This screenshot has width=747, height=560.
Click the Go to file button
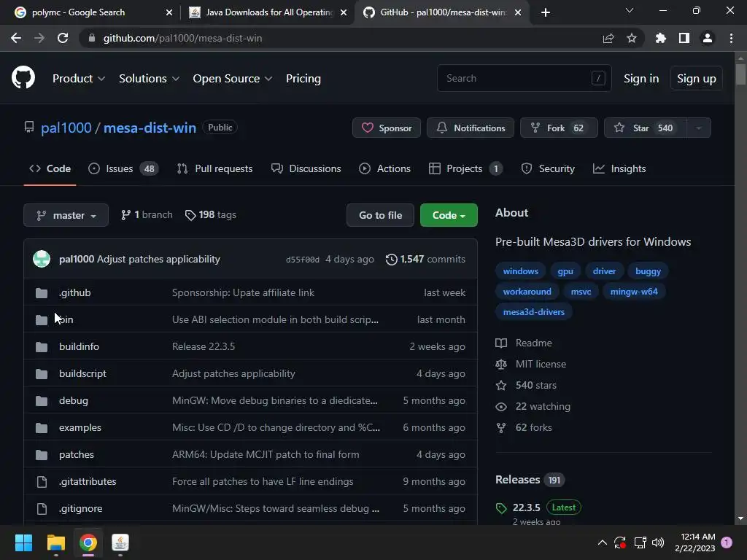coord(380,215)
